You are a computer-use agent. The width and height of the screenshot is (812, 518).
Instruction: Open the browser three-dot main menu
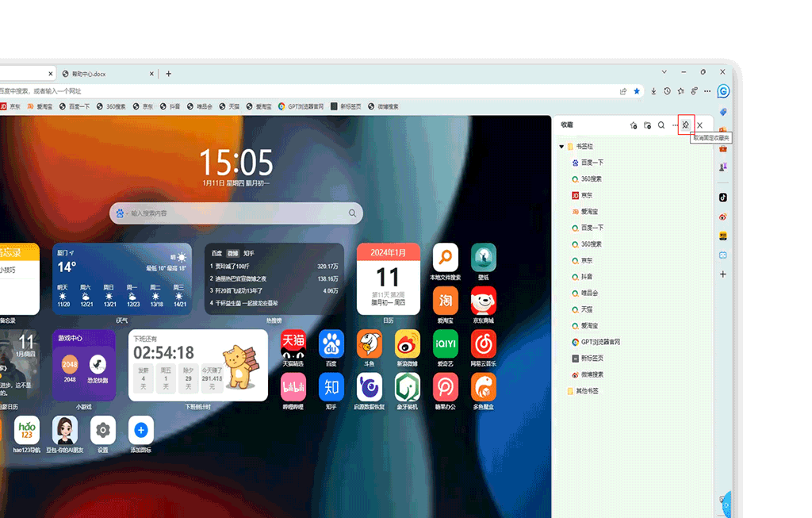707,91
